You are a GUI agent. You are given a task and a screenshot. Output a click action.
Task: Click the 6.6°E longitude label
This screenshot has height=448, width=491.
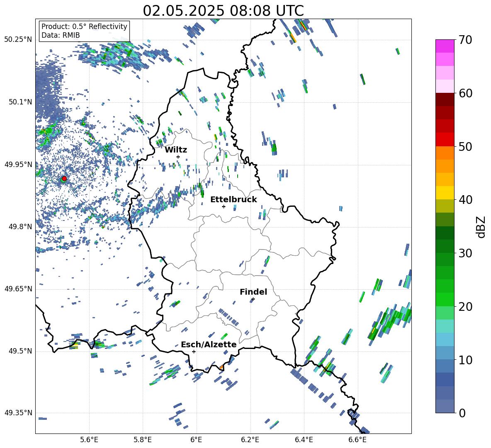tap(357, 440)
